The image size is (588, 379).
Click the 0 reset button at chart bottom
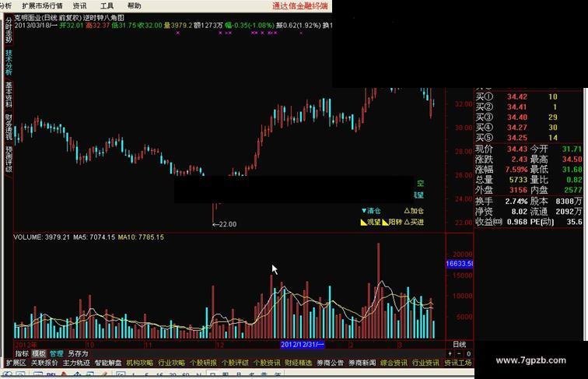click(468, 353)
